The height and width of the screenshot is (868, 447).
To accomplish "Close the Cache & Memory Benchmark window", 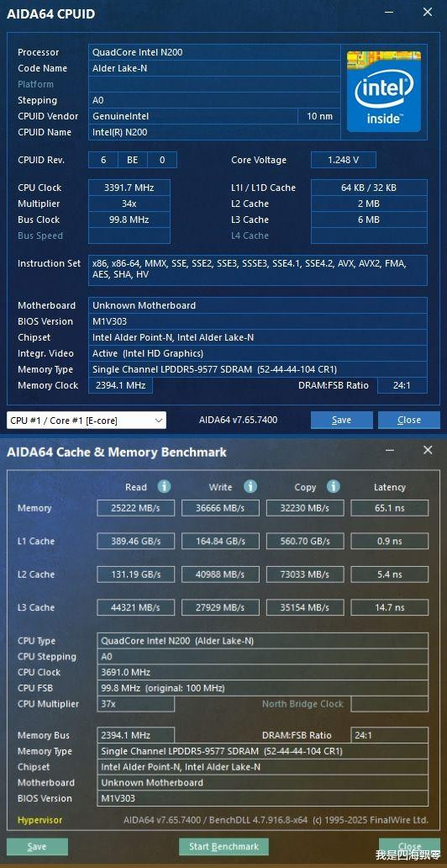I will pyautogui.click(x=428, y=450).
